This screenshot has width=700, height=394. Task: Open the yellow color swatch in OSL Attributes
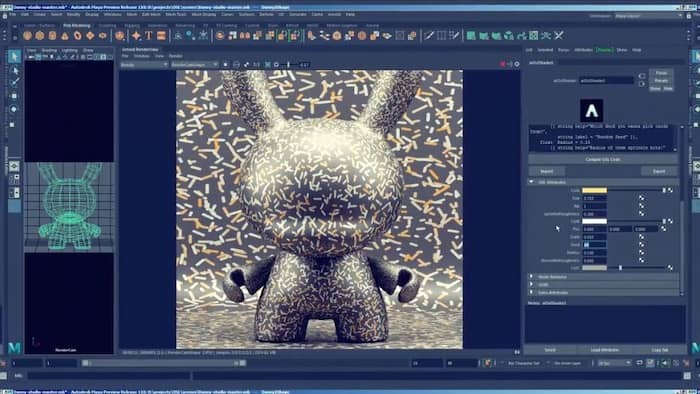pos(594,190)
